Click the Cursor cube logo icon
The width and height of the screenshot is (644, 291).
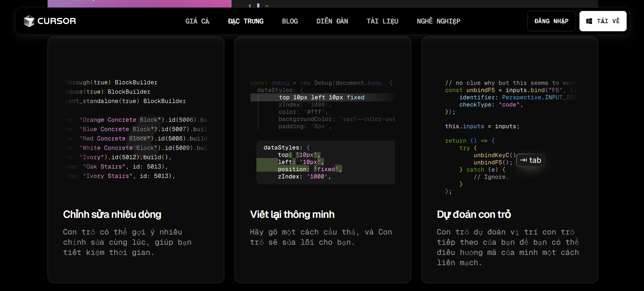pyautogui.click(x=29, y=21)
